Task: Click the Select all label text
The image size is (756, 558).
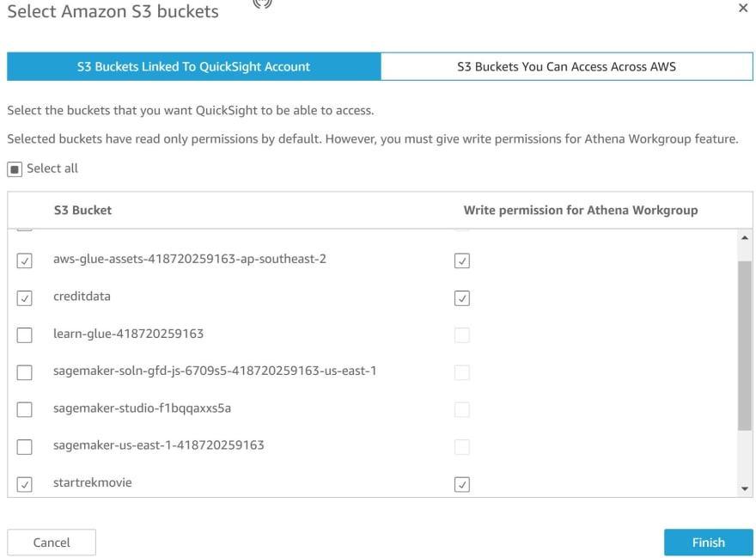Action: coord(52,169)
